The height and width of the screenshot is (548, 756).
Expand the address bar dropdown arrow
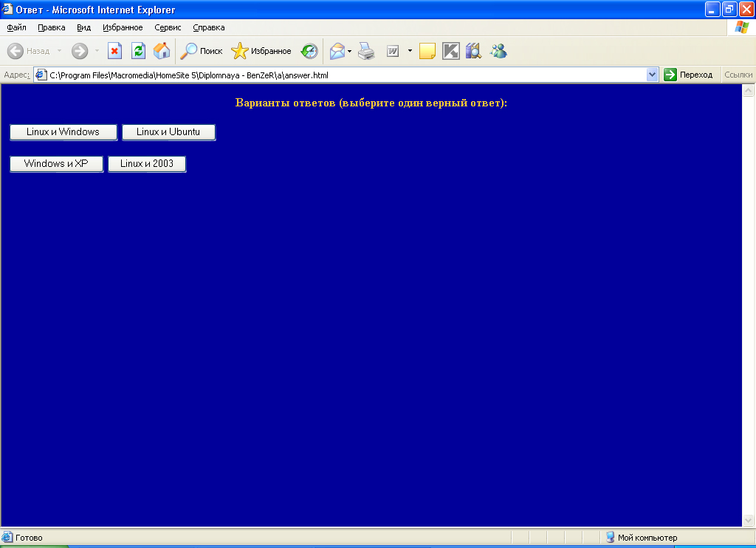coord(653,75)
